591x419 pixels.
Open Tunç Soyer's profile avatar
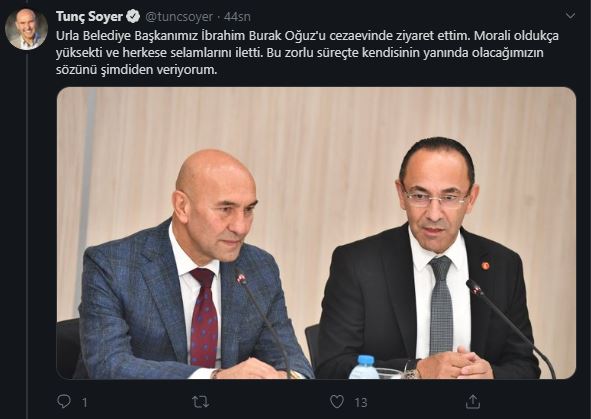point(26,29)
